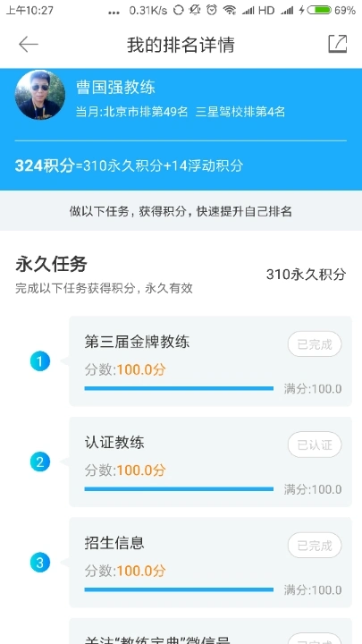Screen dimensions: 362x644
Task: Tap the alarm clock status icon
Action: (211, 10)
